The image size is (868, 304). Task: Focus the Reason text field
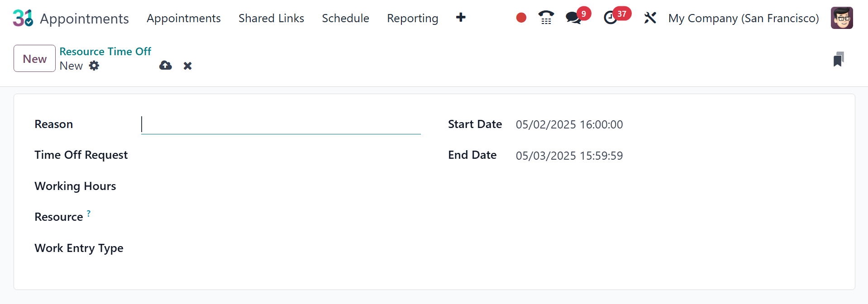click(281, 124)
